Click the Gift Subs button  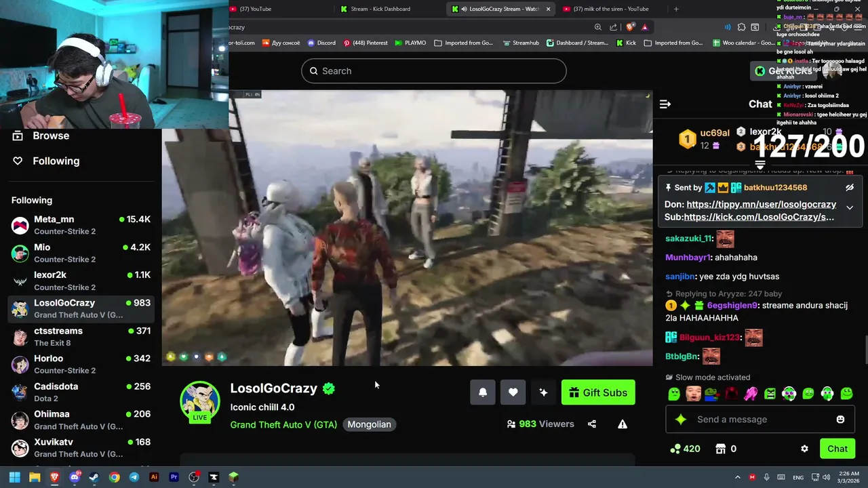point(598,392)
